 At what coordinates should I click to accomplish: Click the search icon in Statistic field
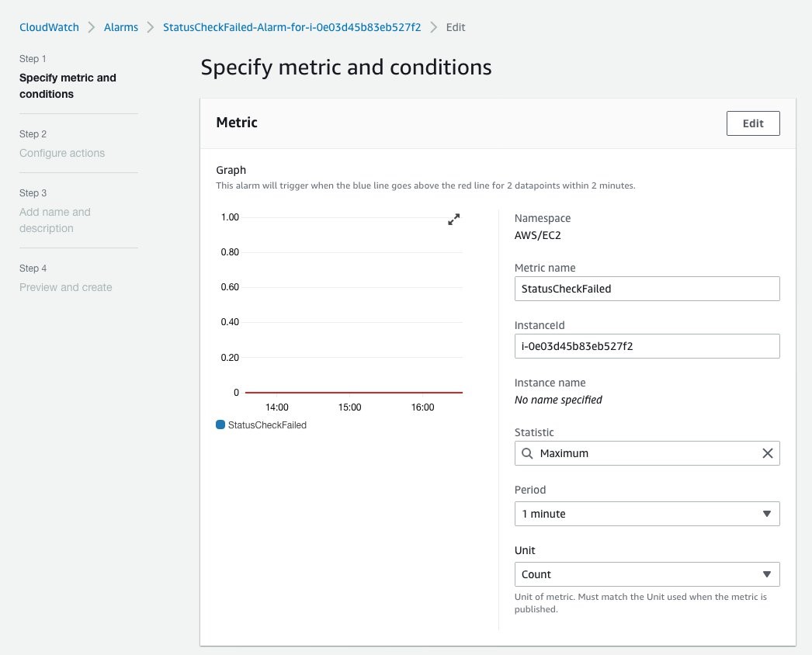(527, 453)
